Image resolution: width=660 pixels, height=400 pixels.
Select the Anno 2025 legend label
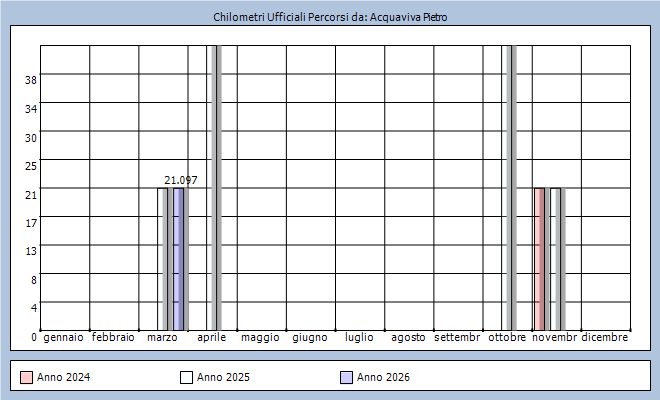(x=224, y=377)
